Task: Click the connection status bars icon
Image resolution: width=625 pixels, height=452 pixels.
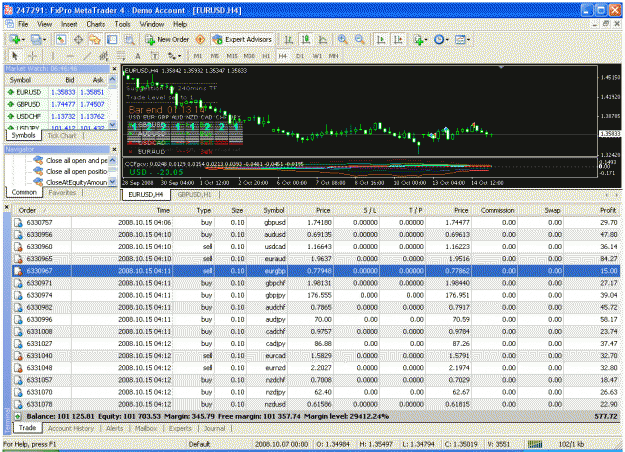Action: pyautogui.click(x=535, y=444)
